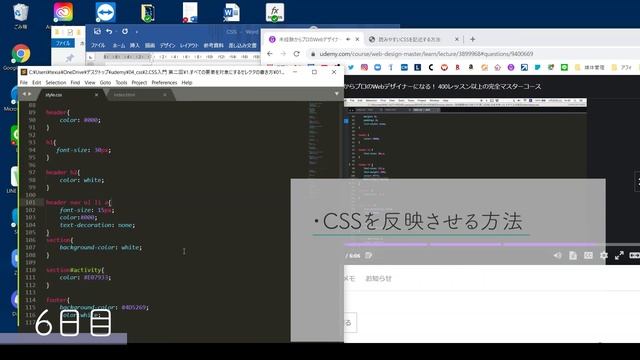Open the video player settings gear

pyautogui.click(x=604, y=256)
